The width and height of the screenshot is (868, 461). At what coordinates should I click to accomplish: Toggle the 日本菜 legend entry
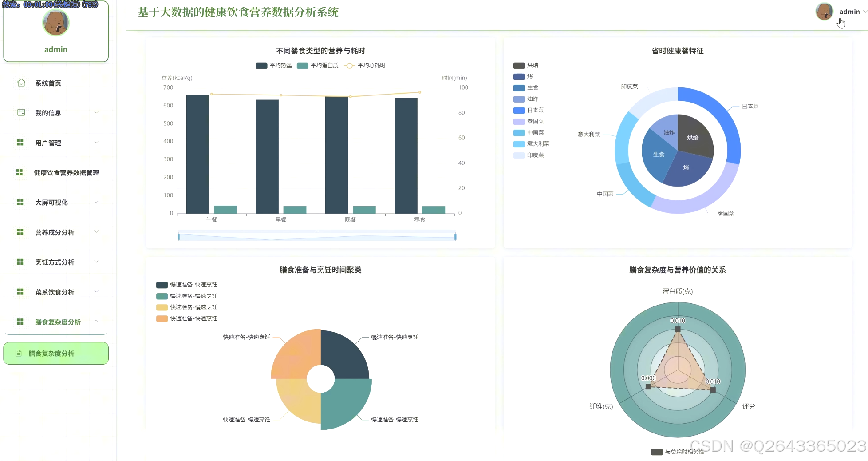[529, 110]
